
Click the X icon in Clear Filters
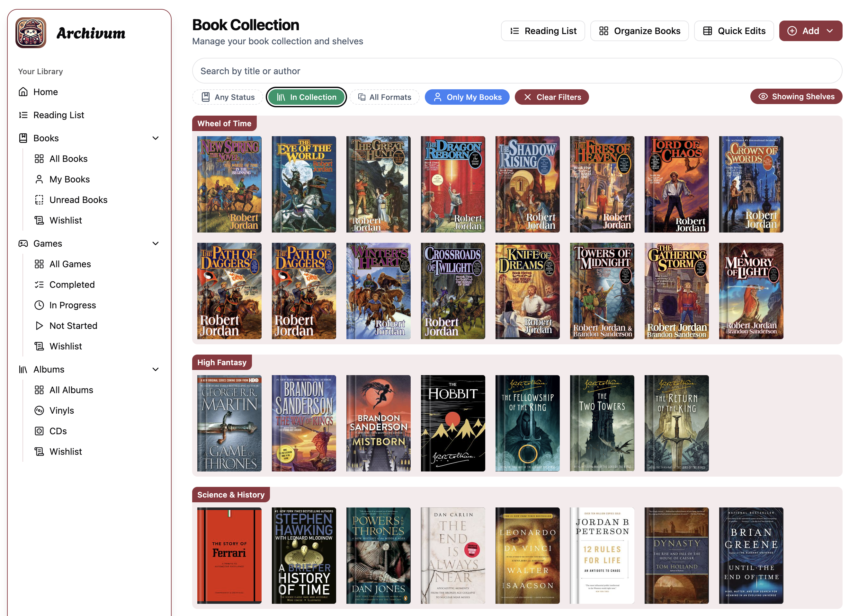pyautogui.click(x=527, y=97)
